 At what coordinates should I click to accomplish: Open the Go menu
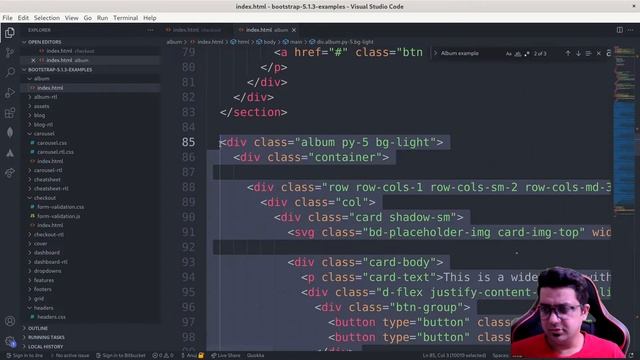88,18
